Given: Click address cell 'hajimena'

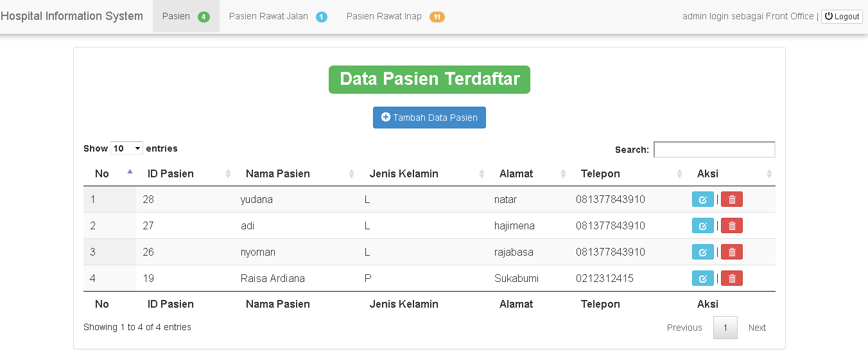Looking at the screenshot, I should (515, 225).
